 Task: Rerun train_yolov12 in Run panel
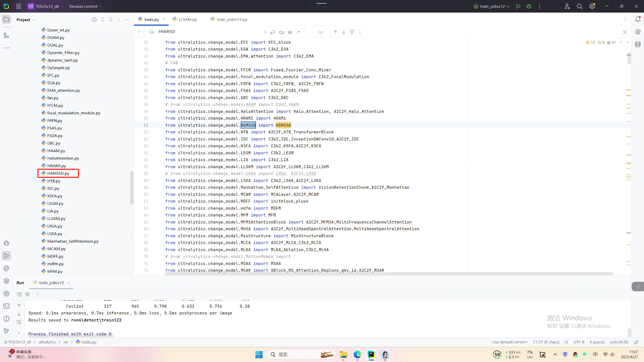19,294
